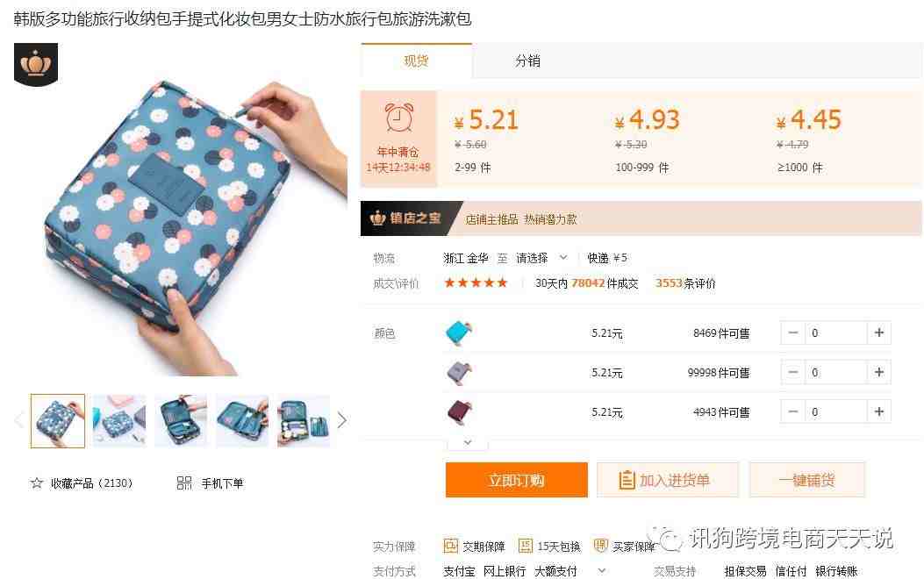Click the alarm clock clearance sale icon
Viewport: 924px width, 579px height.
[x=399, y=117]
